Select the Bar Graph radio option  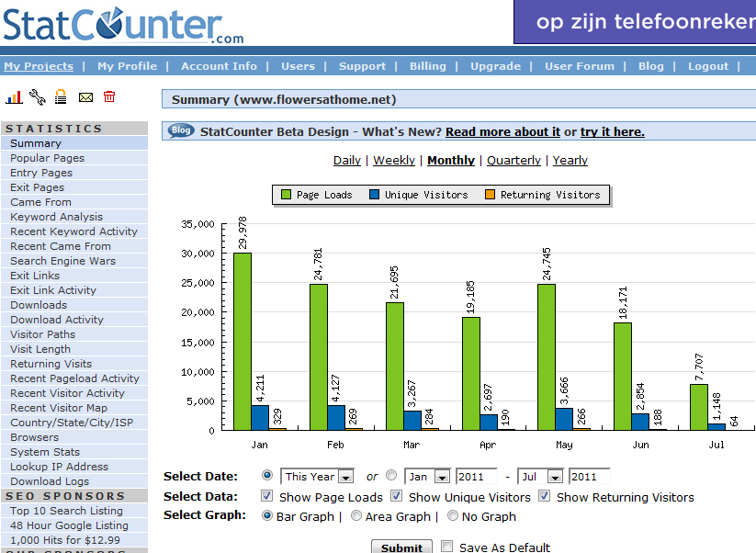[267, 516]
